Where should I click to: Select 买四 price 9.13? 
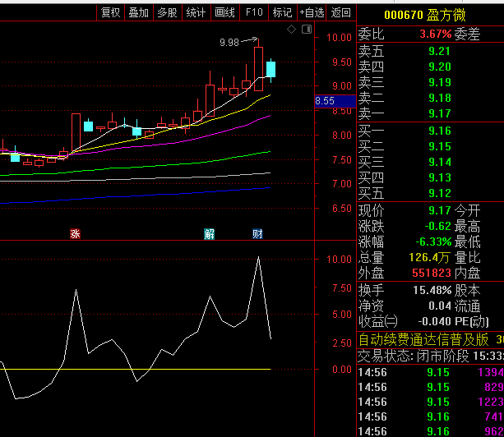click(440, 177)
